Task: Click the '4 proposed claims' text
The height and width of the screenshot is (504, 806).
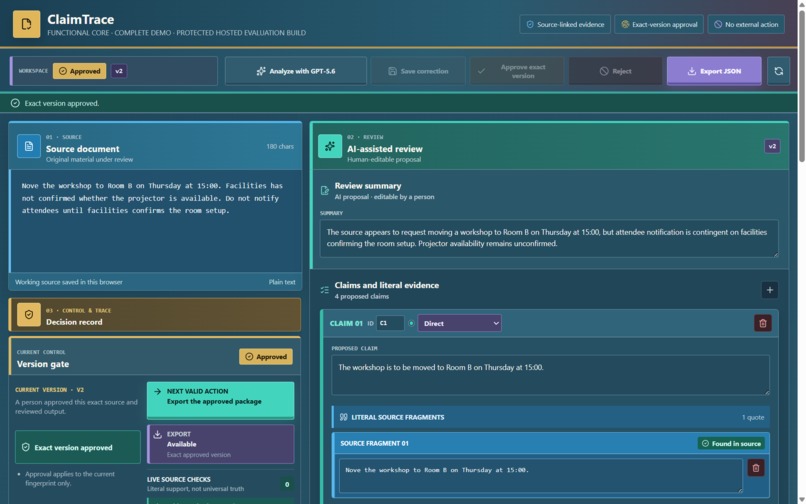Action: point(362,296)
